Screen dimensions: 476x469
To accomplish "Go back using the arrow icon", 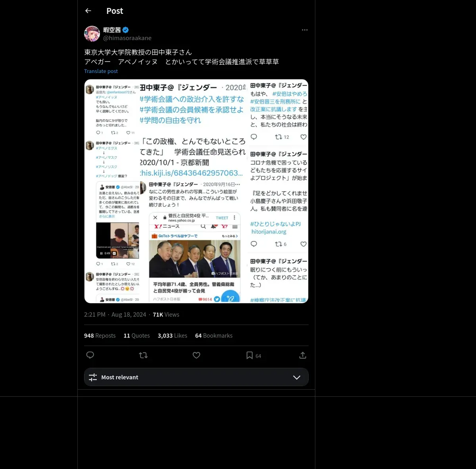I will [88, 11].
